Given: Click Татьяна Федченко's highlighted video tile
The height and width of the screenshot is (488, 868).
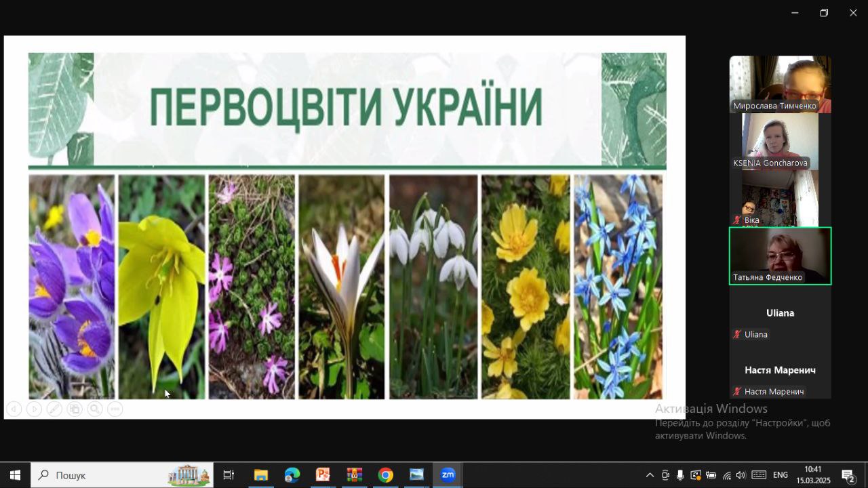Looking at the screenshot, I should (780, 256).
